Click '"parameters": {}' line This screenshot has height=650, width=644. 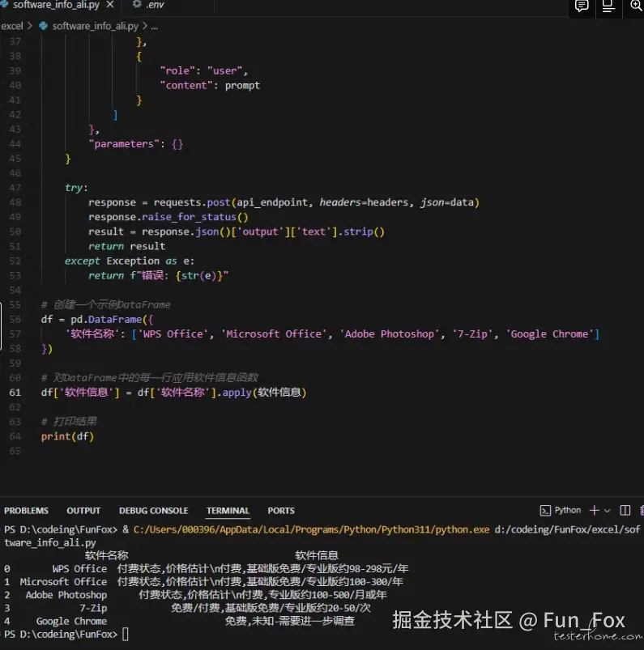coord(136,144)
